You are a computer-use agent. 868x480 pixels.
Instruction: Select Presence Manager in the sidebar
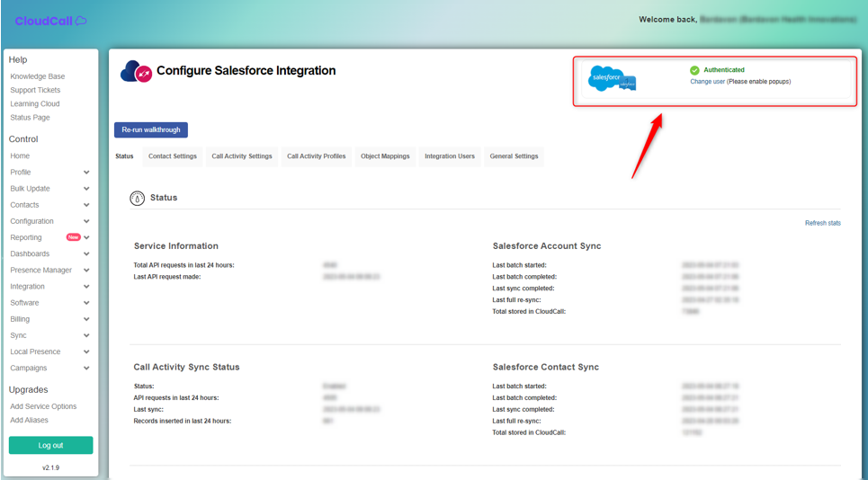(41, 271)
